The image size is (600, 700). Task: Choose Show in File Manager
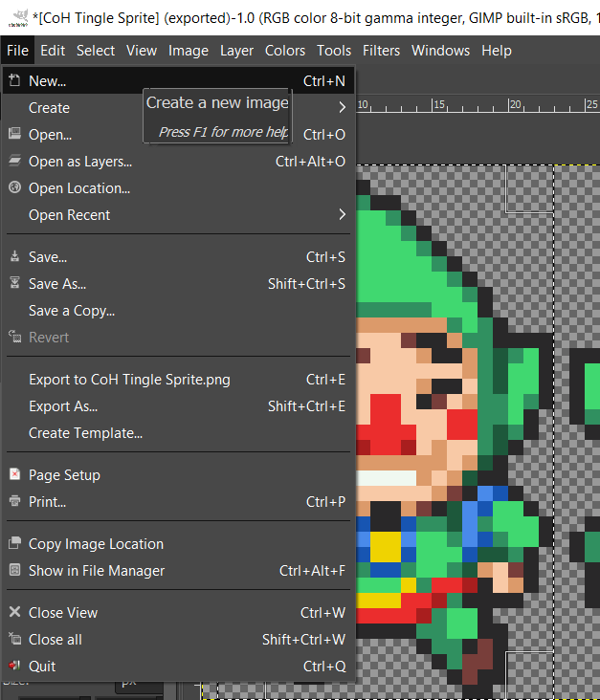[179, 571]
